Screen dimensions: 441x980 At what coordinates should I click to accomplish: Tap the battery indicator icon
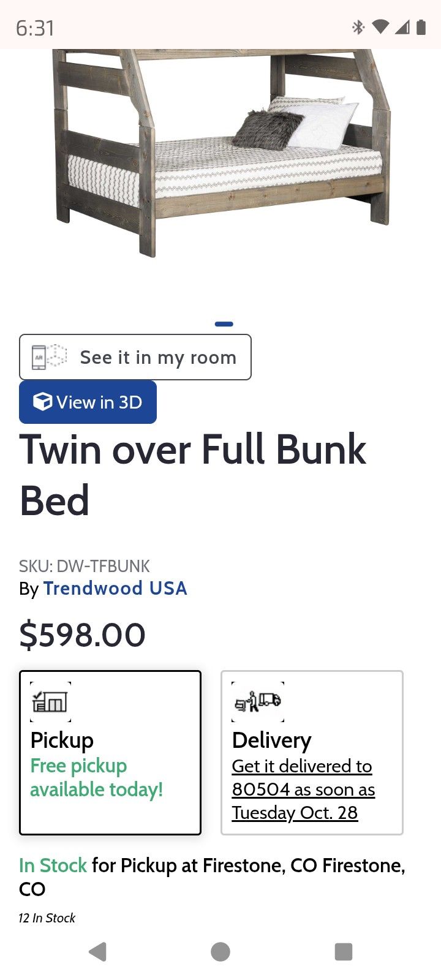click(x=420, y=27)
